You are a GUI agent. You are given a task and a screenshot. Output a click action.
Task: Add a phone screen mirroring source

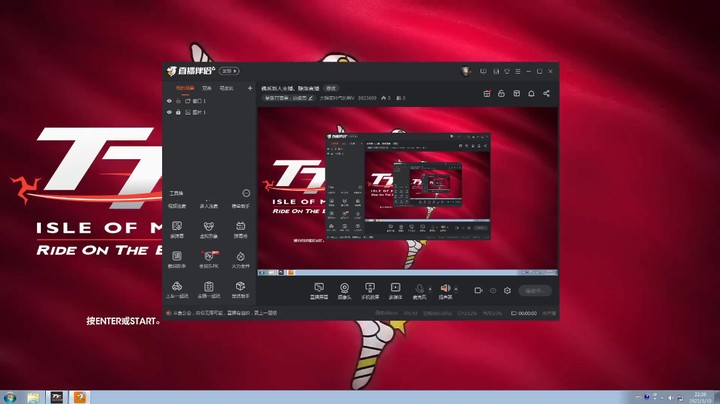(370, 291)
